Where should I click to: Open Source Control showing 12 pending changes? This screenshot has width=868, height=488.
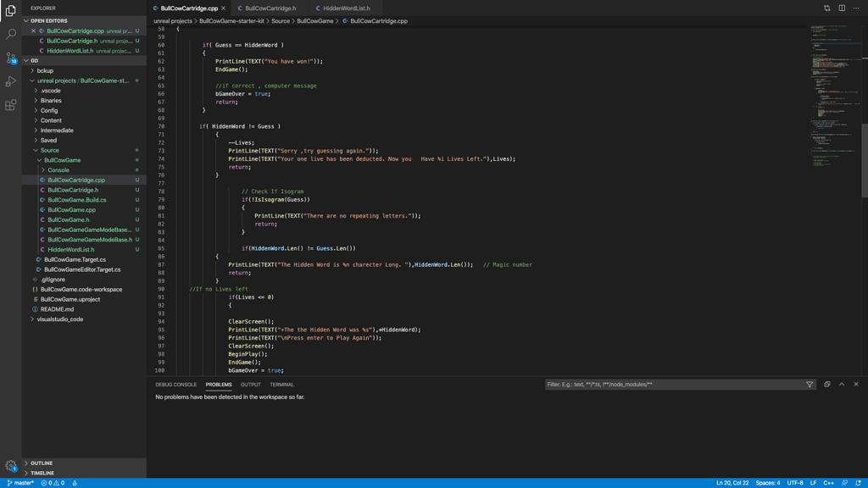click(10, 58)
